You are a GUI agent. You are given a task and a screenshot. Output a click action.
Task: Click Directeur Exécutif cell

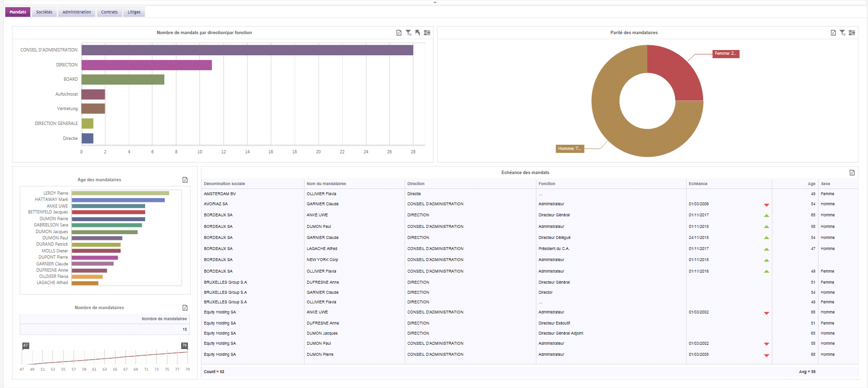point(554,323)
